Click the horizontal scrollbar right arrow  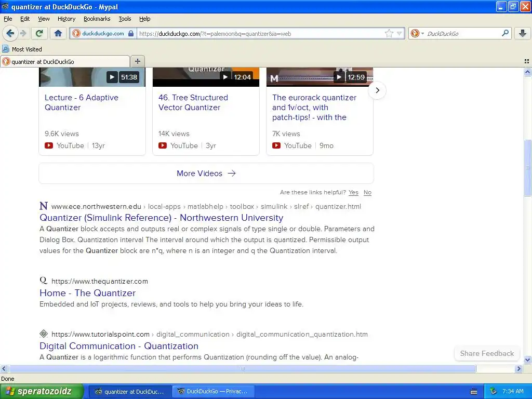click(518, 368)
